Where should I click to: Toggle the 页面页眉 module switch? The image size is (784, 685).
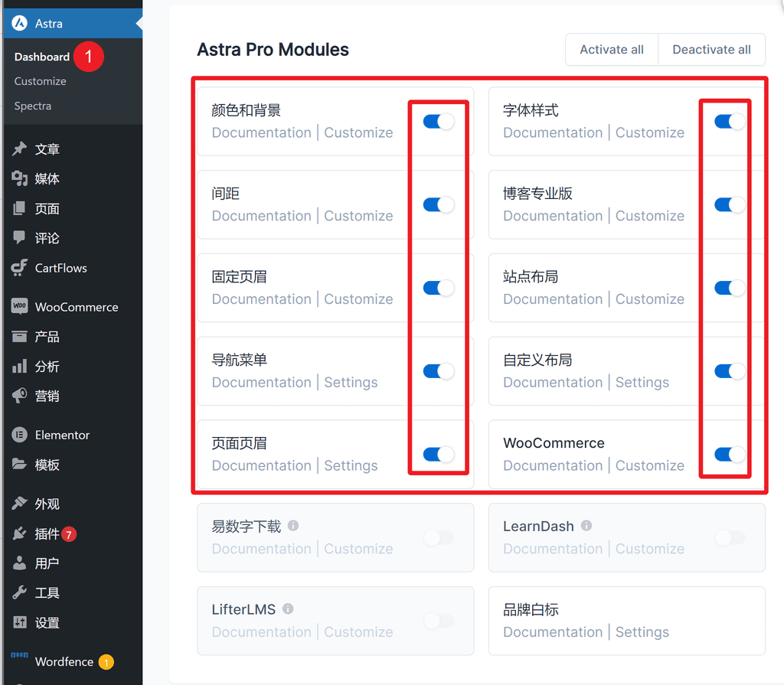click(439, 454)
